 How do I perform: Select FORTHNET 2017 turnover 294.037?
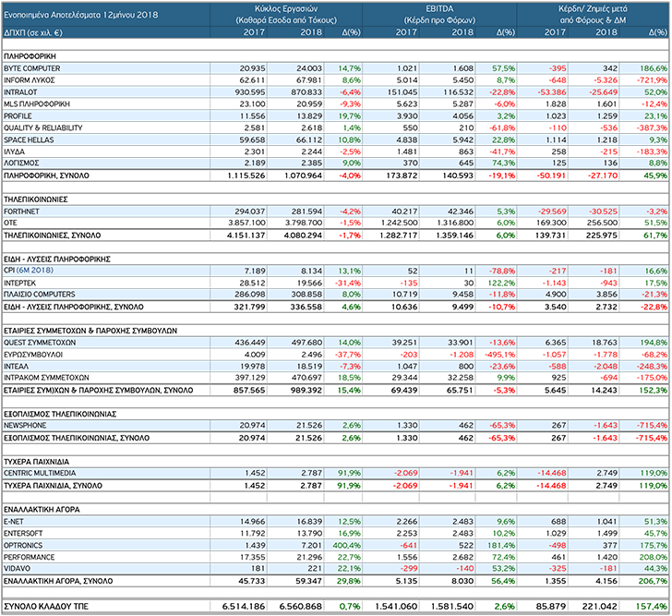tap(250, 211)
